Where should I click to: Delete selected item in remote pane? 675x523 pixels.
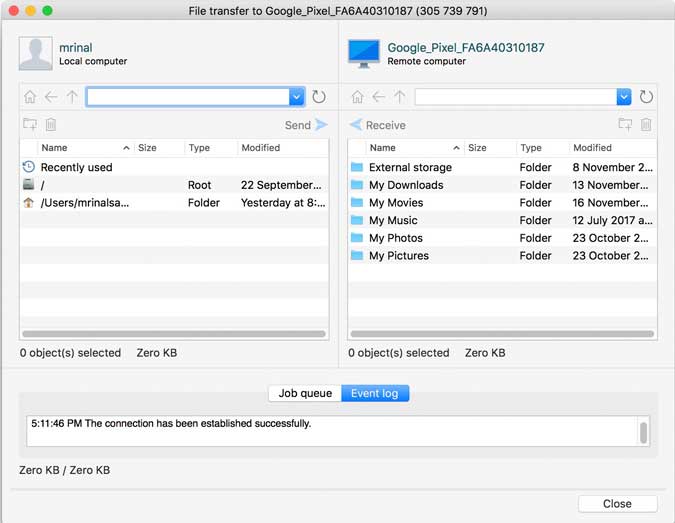click(x=646, y=125)
